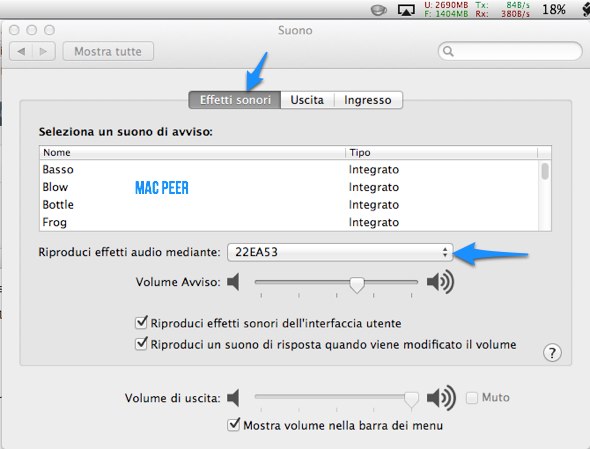Click the quiet speaker icon beside Volume di uscita
The width and height of the screenshot is (590, 449).
pyautogui.click(x=233, y=398)
